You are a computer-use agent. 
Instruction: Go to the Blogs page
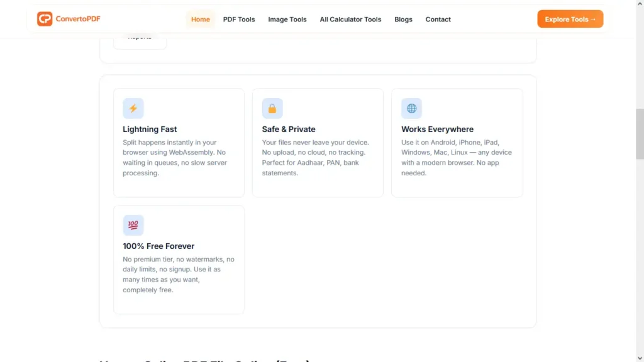coord(403,19)
